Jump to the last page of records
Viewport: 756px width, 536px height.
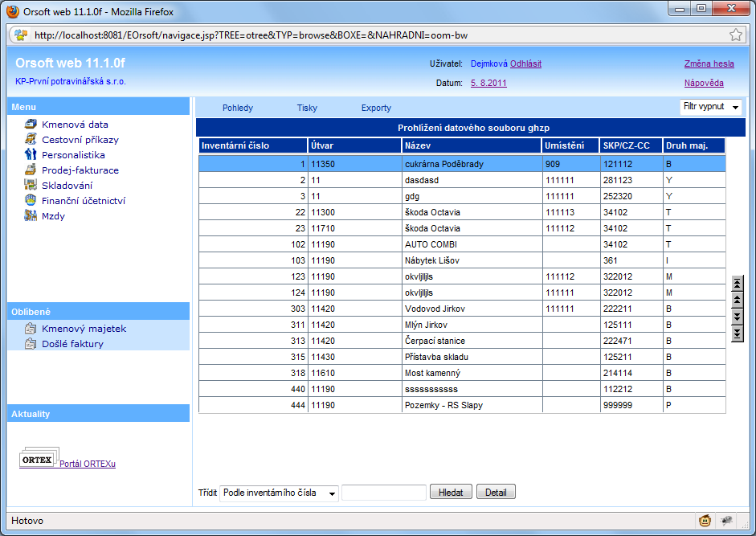(x=738, y=333)
